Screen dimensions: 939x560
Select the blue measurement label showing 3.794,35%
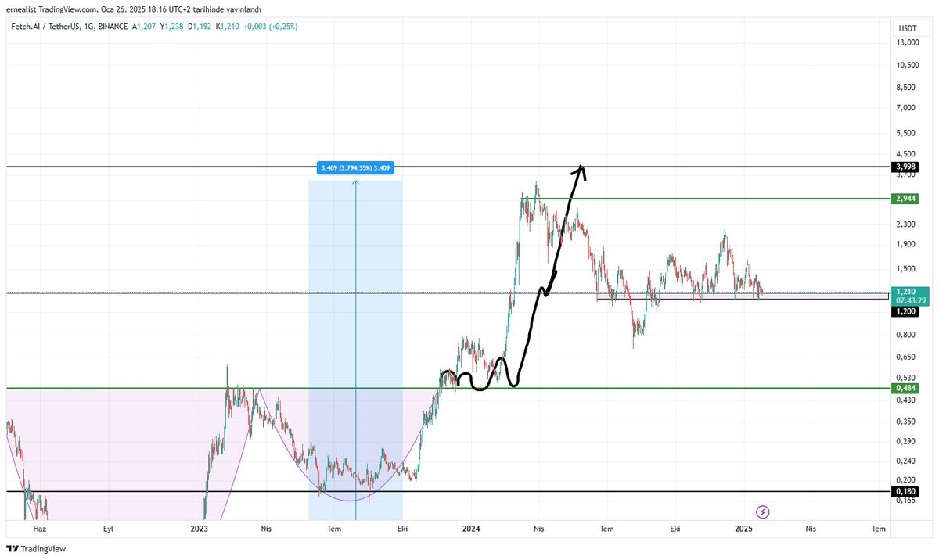pos(356,167)
